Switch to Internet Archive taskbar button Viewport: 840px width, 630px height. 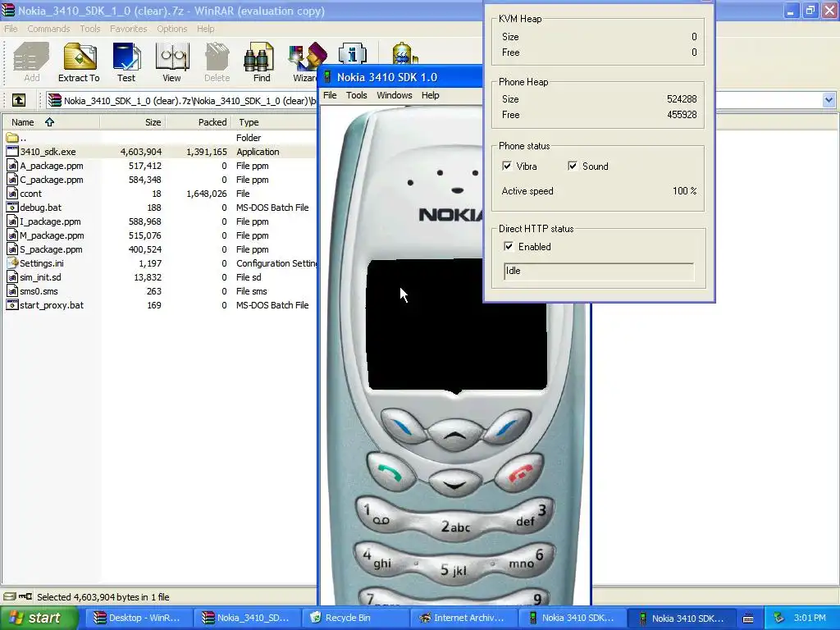pos(462,618)
